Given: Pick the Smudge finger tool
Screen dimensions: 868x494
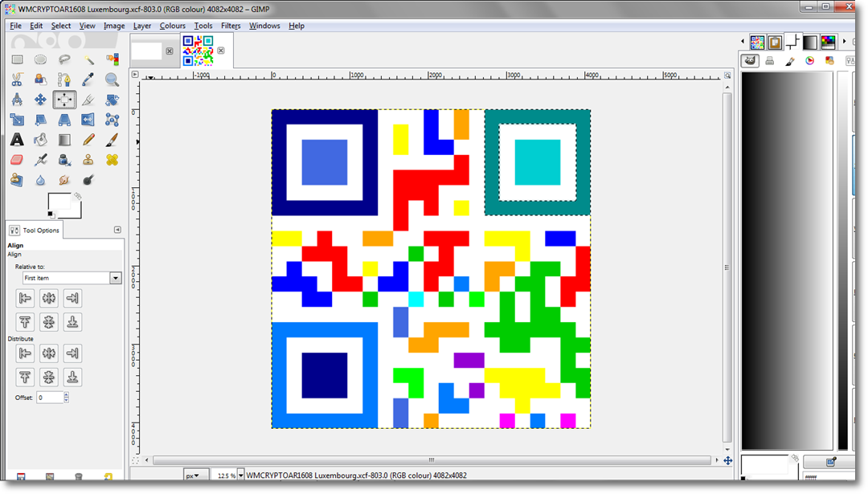Looking at the screenshot, I should (64, 180).
